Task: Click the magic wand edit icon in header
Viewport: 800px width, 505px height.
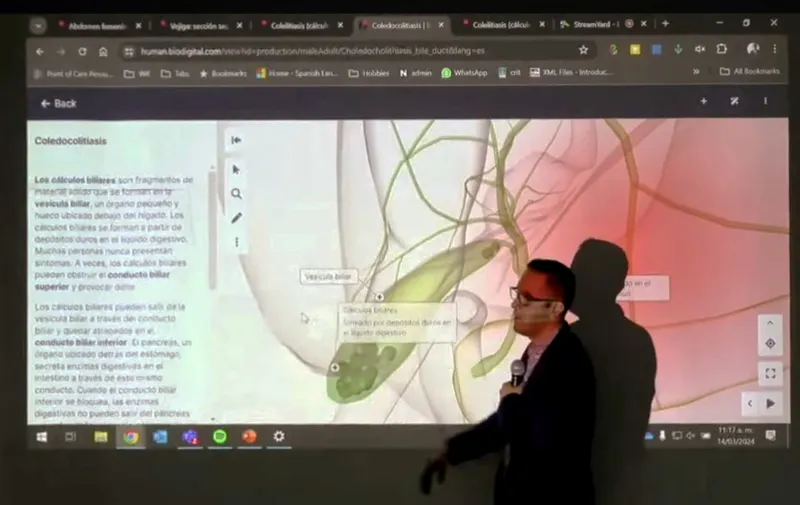Action: [734, 101]
